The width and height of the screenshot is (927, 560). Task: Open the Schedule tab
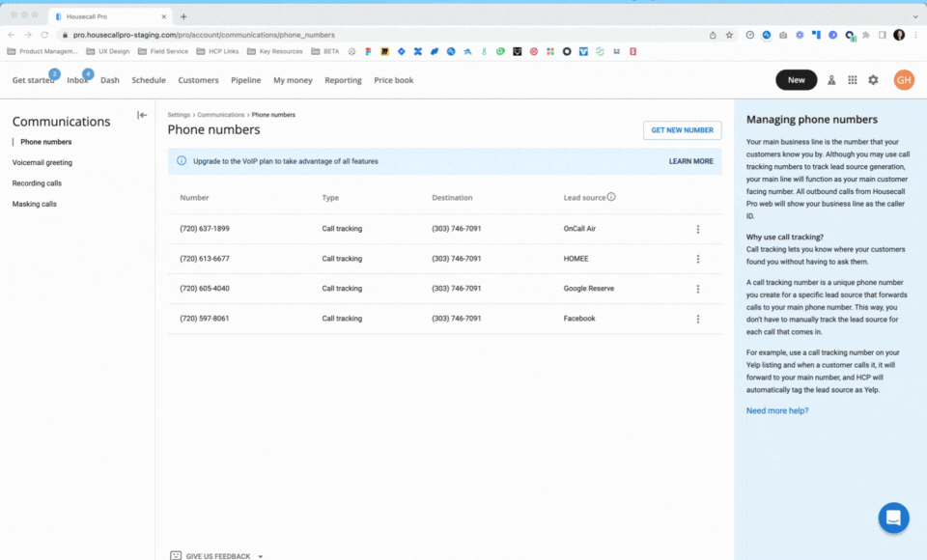(x=149, y=80)
